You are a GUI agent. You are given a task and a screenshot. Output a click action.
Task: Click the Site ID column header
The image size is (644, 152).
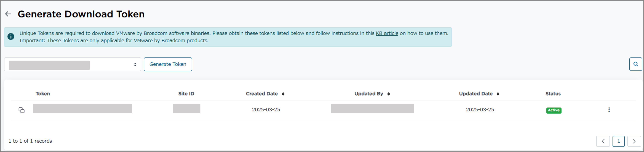[x=186, y=94]
